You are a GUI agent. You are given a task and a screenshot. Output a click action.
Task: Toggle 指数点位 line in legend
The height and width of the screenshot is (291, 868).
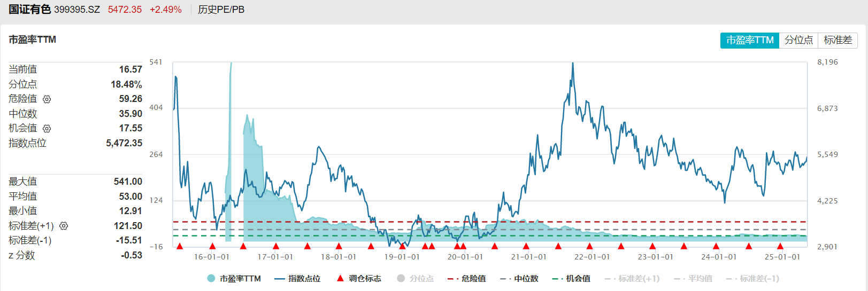(x=297, y=278)
